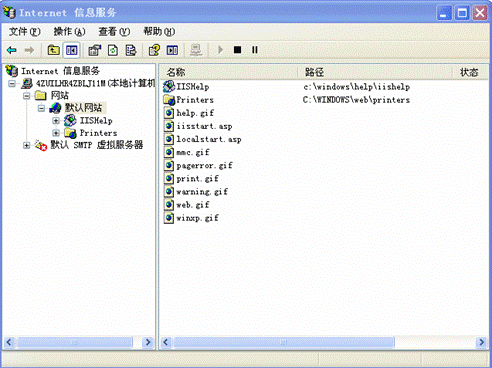Click the mmc.gif file icon
This screenshot has height=368, width=492.
169,152
